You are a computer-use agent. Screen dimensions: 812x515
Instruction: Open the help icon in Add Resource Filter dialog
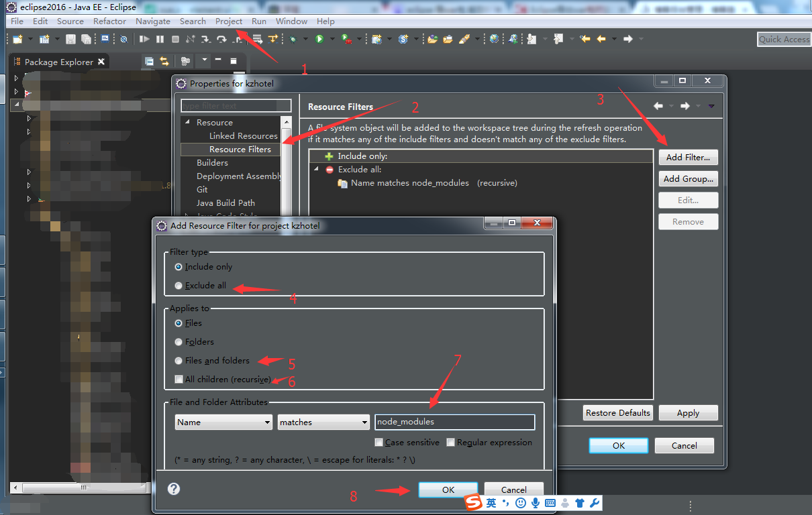click(173, 489)
